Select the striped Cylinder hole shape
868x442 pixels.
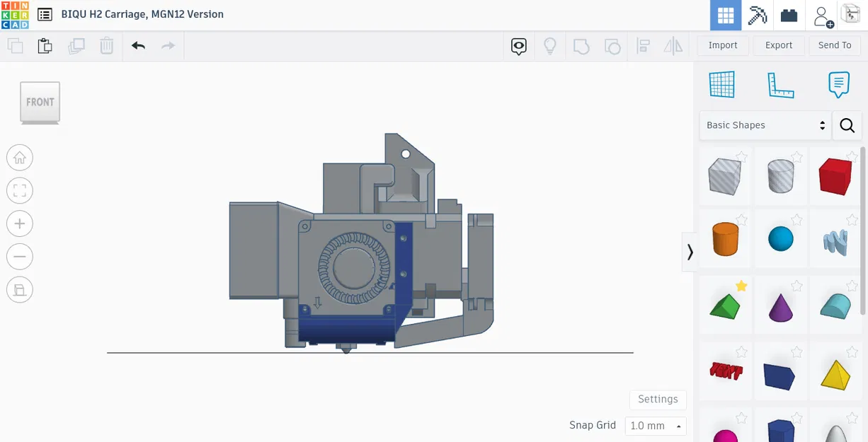pos(780,175)
